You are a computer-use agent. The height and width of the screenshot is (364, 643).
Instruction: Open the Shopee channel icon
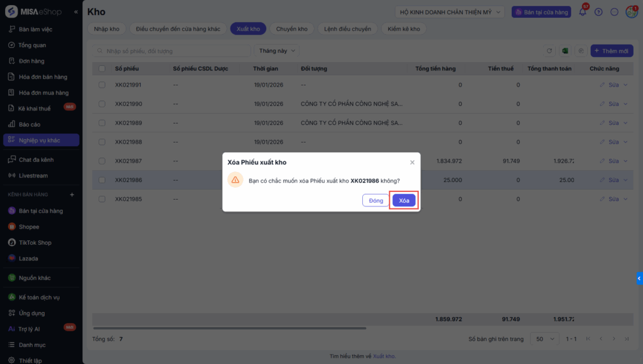pos(12,227)
